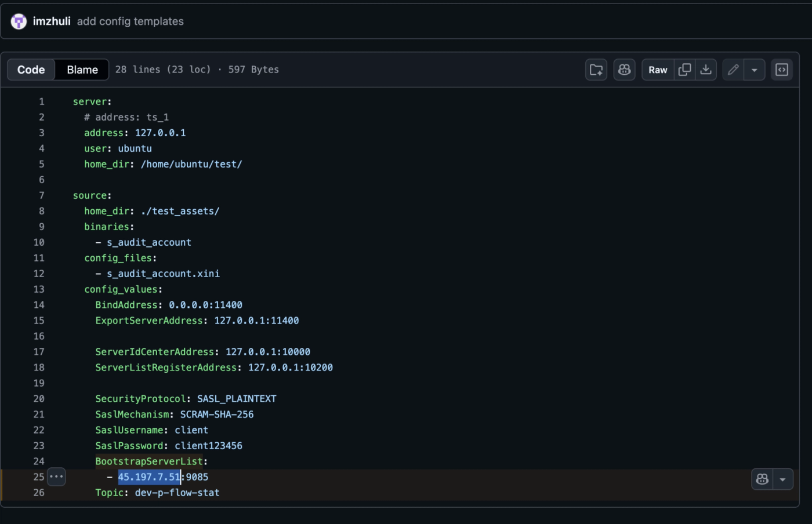The height and width of the screenshot is (524, 812).
Task: Select line number 26
Action: 39,493
